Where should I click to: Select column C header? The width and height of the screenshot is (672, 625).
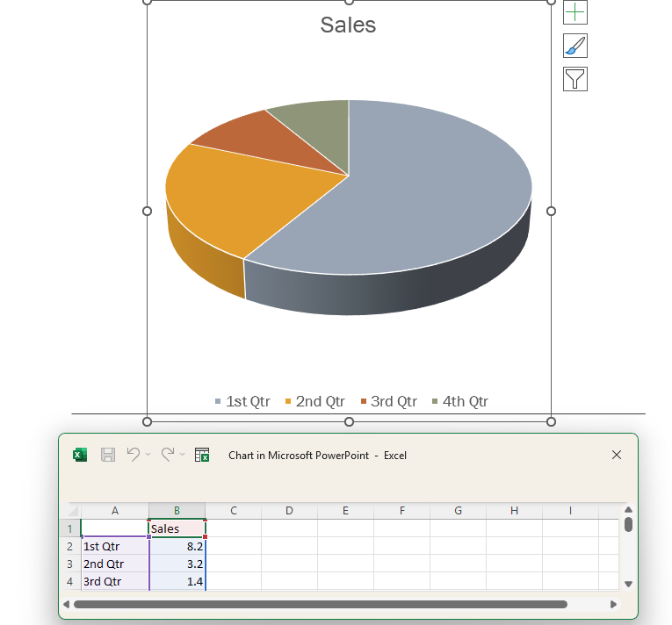pos(233,511)
